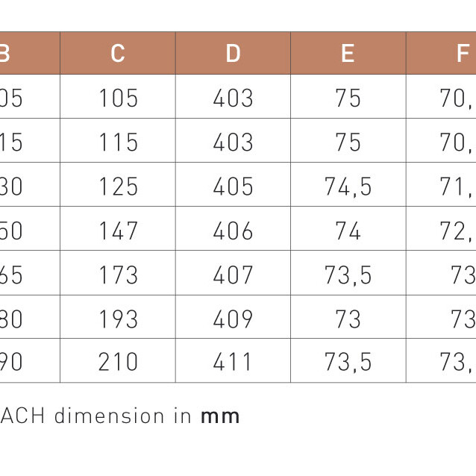Click the column E cell containing 74
This screenshot has width=476, height=476.
click(x=348, y=230)
